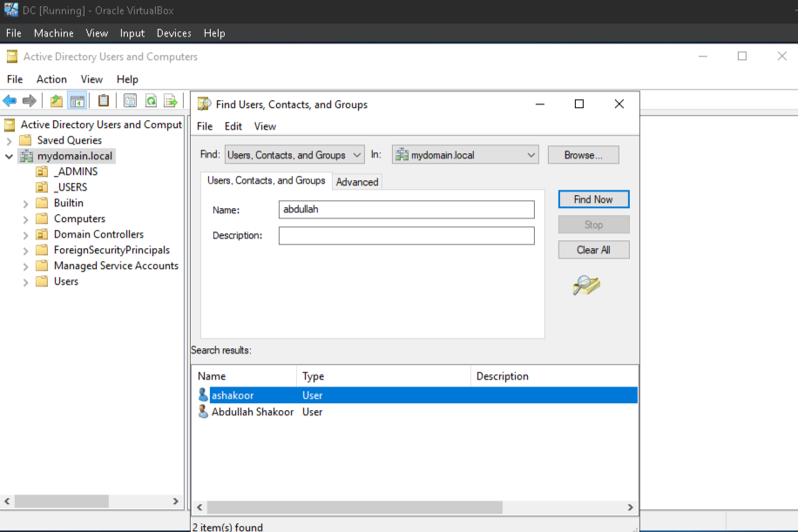Open the Help menu in ADUC
The height and width of the screenshot is (532, 798).
pyautogui.click(x=127, y=79)
